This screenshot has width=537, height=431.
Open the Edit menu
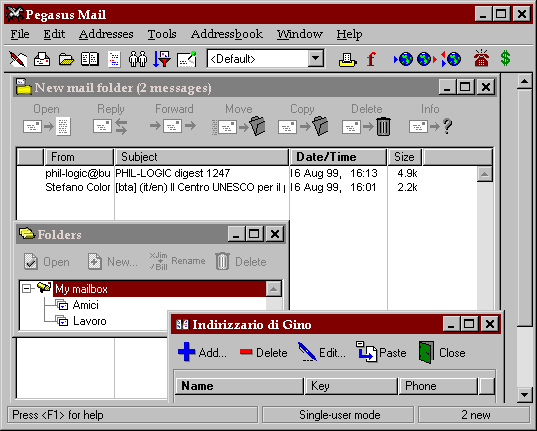[x=54, y=34]
